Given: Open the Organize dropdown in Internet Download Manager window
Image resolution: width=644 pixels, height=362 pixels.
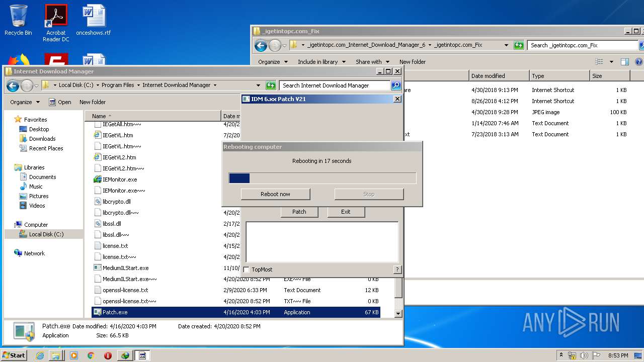Looking at the screenshot, I should (25, 102).
